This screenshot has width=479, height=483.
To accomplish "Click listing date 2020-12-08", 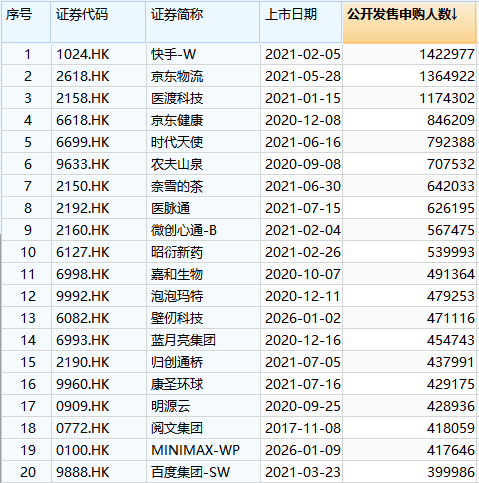I will [301, 120].
